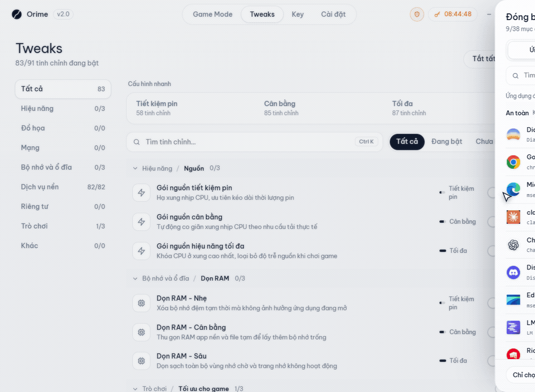Click the key icon beside the 08:44:48 timer
This screenshot has height=392, width=535.
[437, 14]
